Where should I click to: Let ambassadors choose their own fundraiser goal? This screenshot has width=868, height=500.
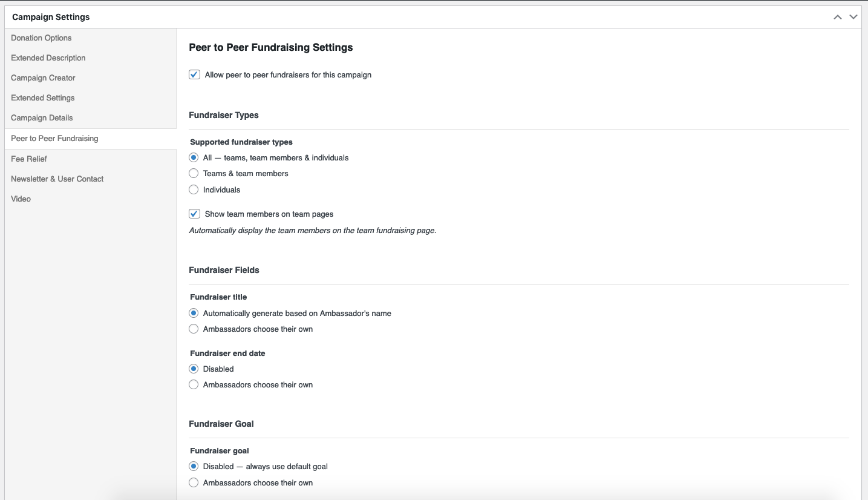pyautogui.click(x=194, y=482)
